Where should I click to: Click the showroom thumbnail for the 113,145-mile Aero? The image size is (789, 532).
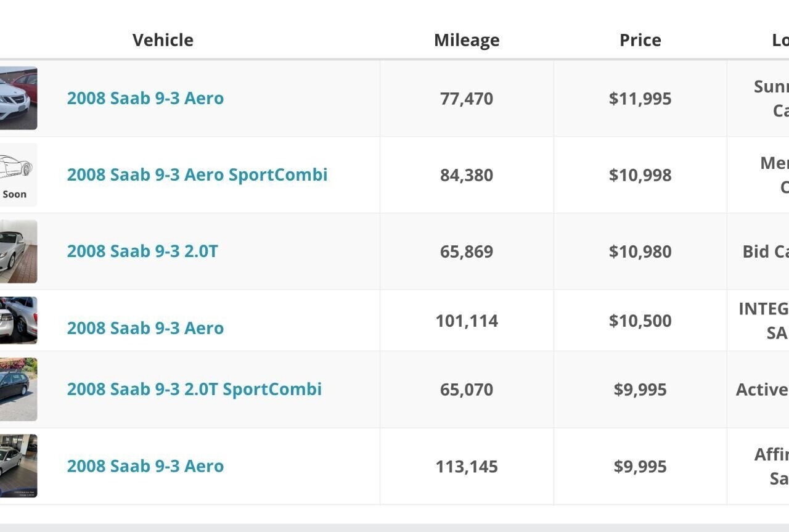18,466
